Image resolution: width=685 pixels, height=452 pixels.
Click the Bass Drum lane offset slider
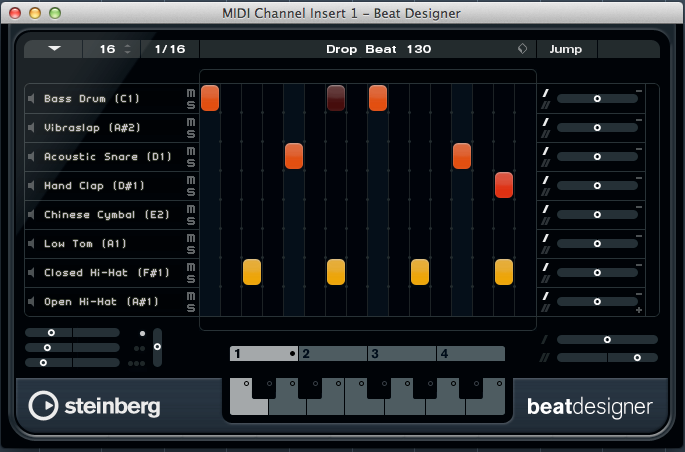pos(597,99)
